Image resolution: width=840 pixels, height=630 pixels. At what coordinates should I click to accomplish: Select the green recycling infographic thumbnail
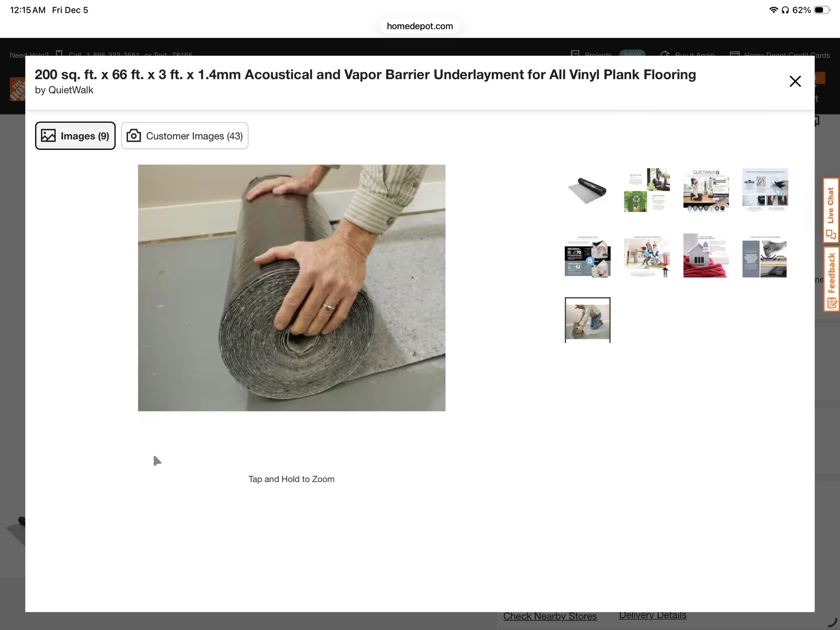pyautogui.click(x=647, y=190)
